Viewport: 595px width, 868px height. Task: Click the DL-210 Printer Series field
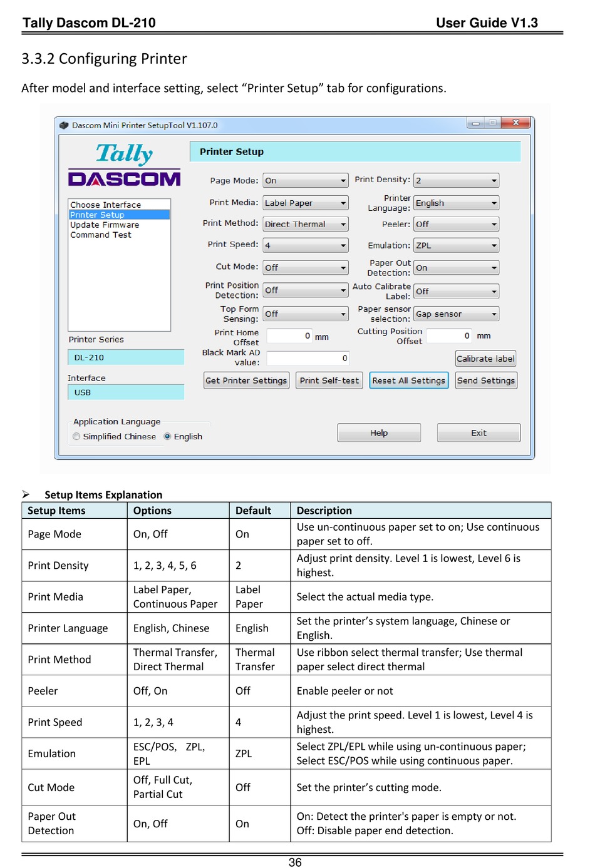pyautogui.click(x=126, y=357)
